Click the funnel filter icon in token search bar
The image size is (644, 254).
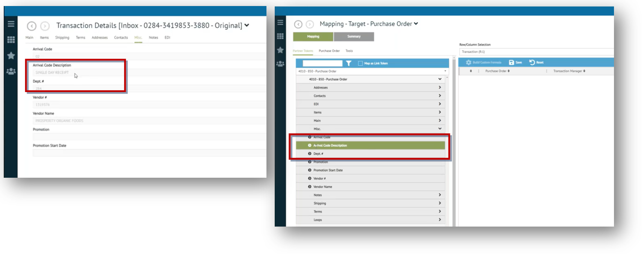click(349, 63)
